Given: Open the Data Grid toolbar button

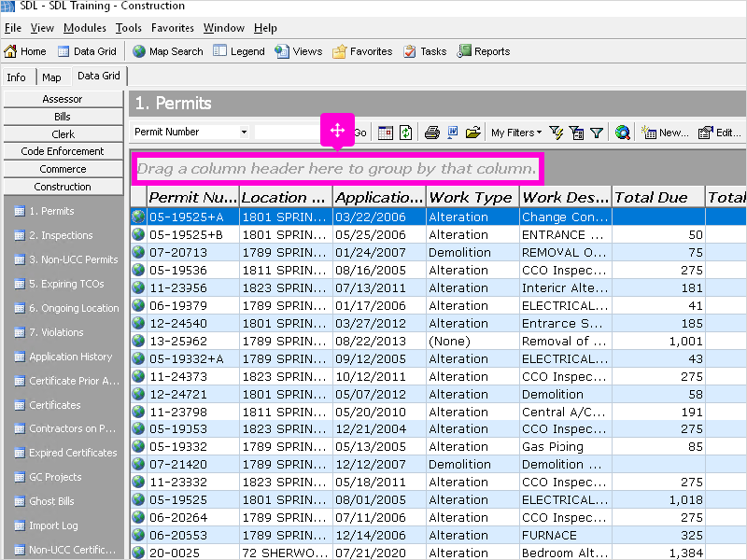Looking at the screenshot, I should (x=87, y=51).
